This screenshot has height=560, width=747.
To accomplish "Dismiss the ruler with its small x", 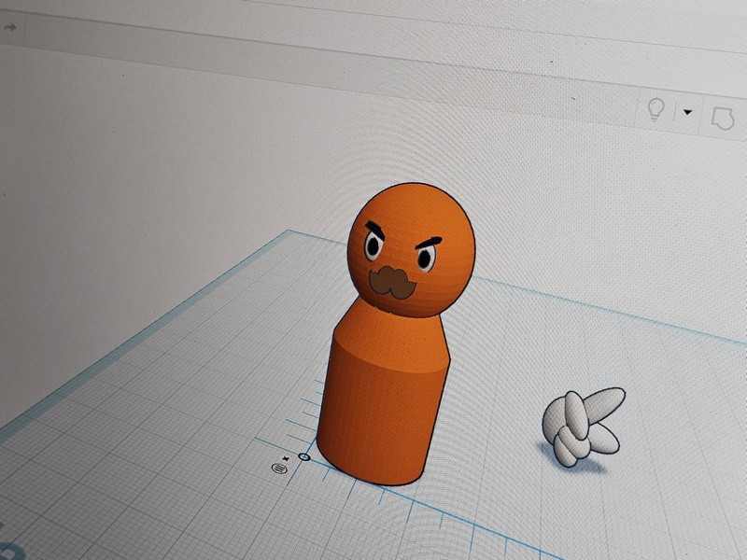I will 286,458.
